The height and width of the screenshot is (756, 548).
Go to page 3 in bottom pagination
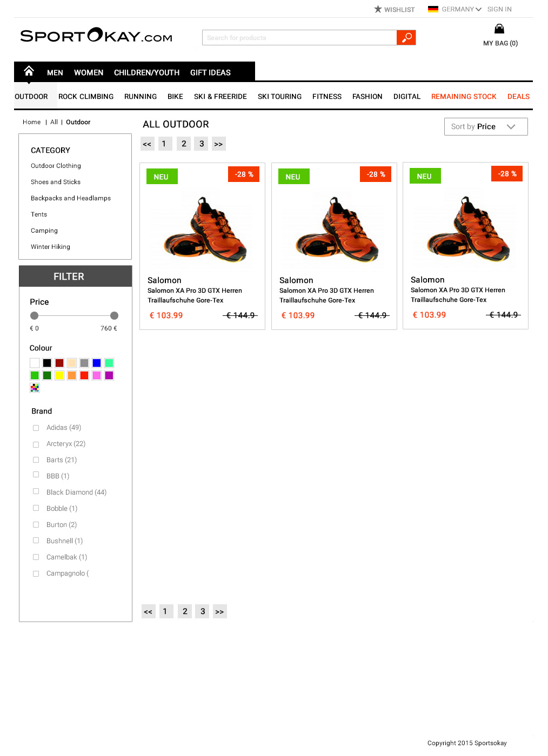tap(203, 611)
